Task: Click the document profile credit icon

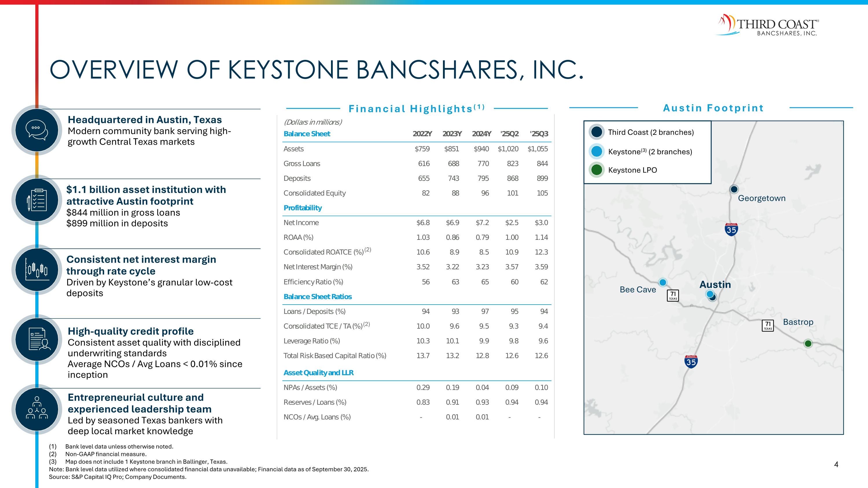Action: 37,340
